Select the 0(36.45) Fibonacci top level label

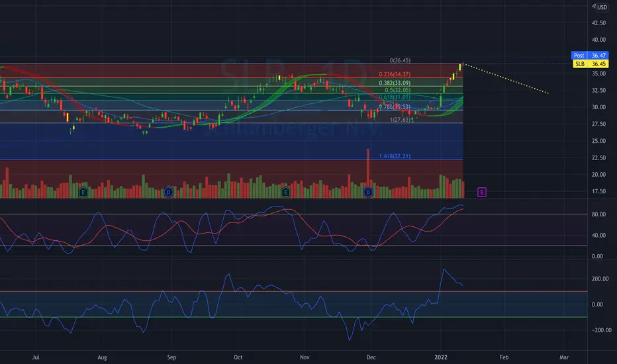click(x=400, y=61)
